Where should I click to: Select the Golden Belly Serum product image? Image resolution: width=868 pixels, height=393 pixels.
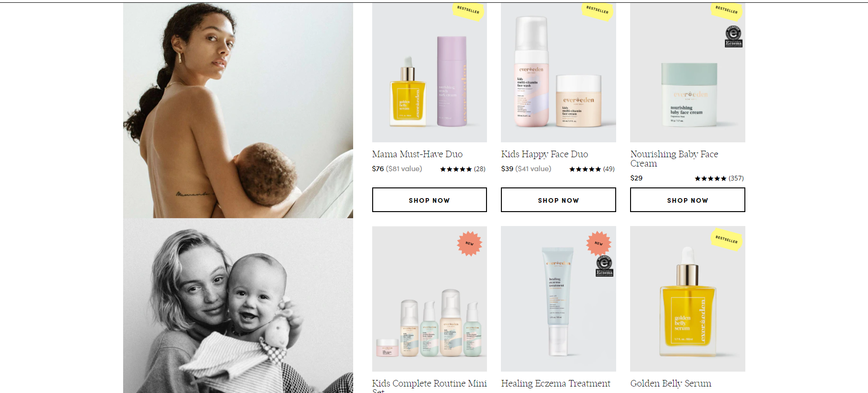[688, 299]
